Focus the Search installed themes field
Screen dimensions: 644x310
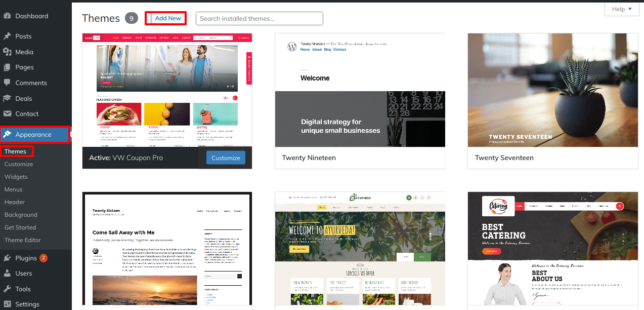coord(259,19)
